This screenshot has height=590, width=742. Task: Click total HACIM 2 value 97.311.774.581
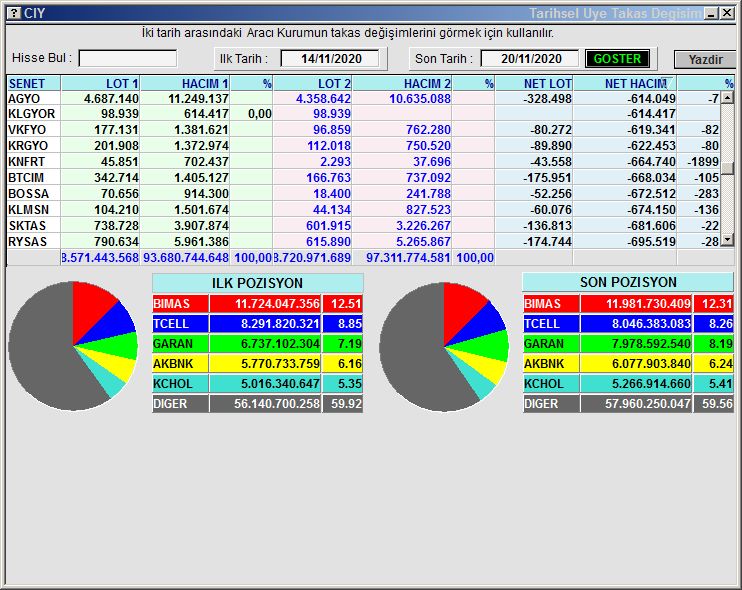(408, 258)
